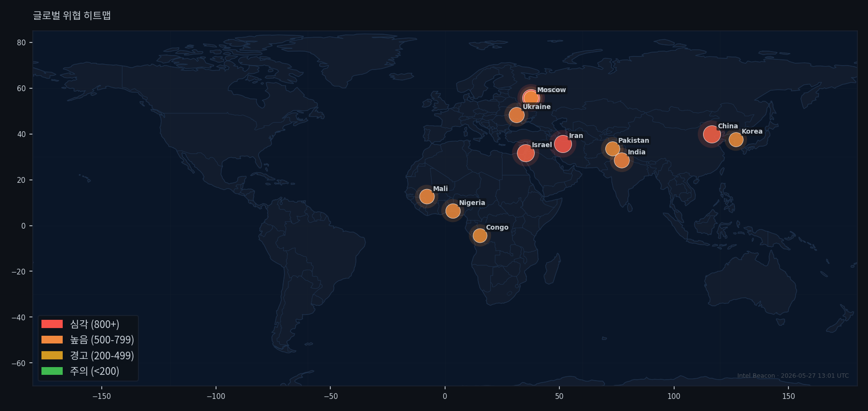The height and width of the screenshot is (411, 868).
Task: Click the China threat circle
Action: (x=712, y=134)
